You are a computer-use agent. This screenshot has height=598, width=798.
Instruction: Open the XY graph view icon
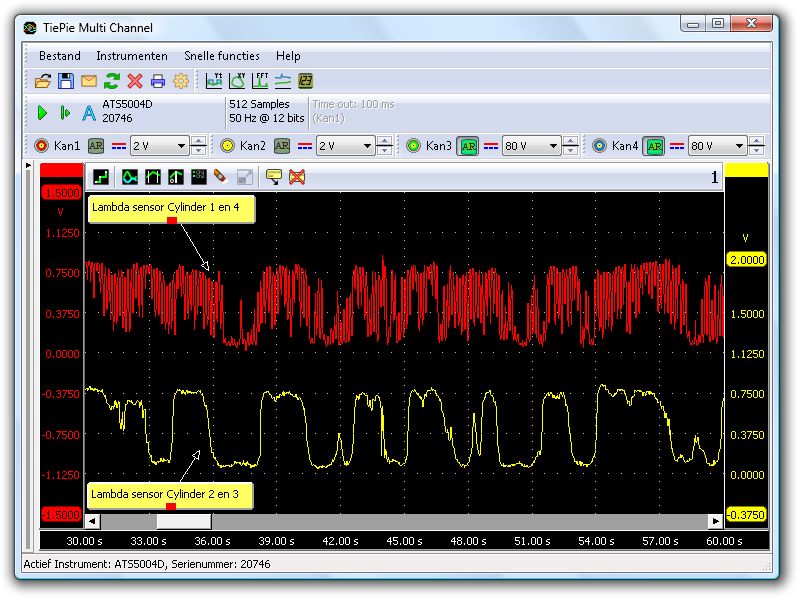coord(237,81)
